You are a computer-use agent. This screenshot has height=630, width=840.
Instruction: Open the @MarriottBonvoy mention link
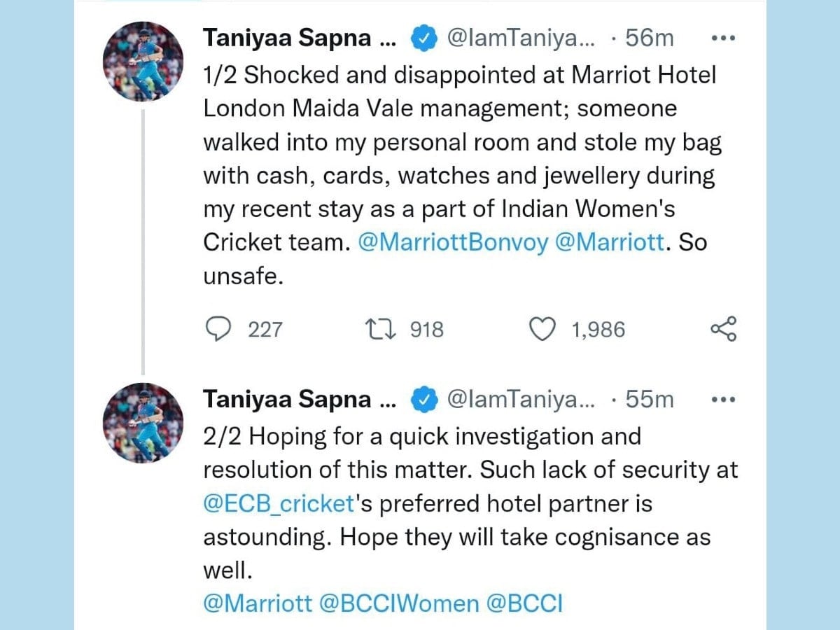(453, 243)
